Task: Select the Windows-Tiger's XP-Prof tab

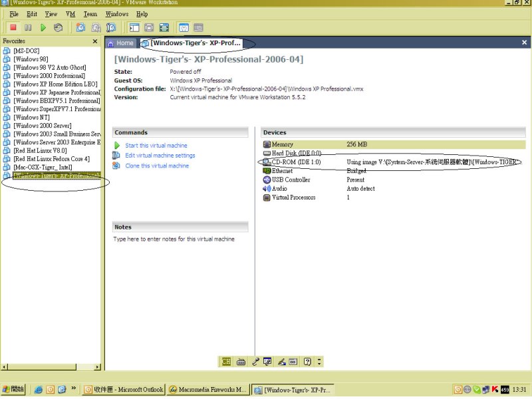Action: pyautogui.click(x=191, y=43)
